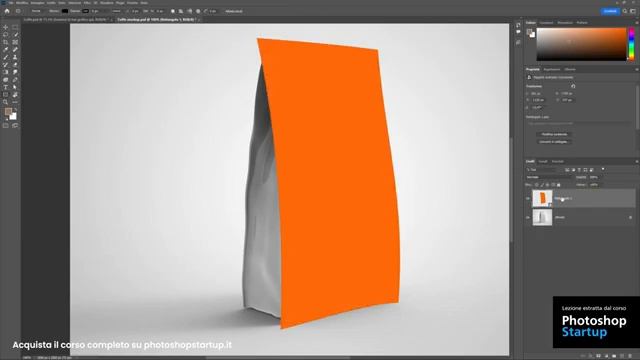Select the Lasso tool

(6, 35)
